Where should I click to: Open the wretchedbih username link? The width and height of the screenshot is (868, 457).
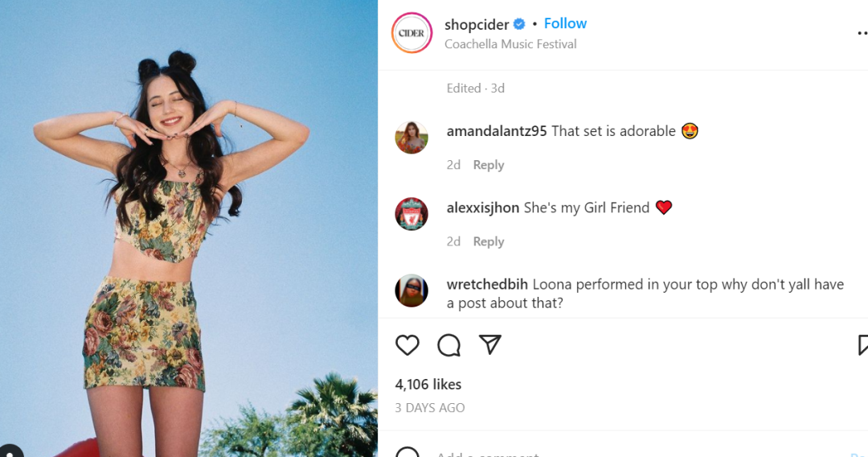[487, 284]
